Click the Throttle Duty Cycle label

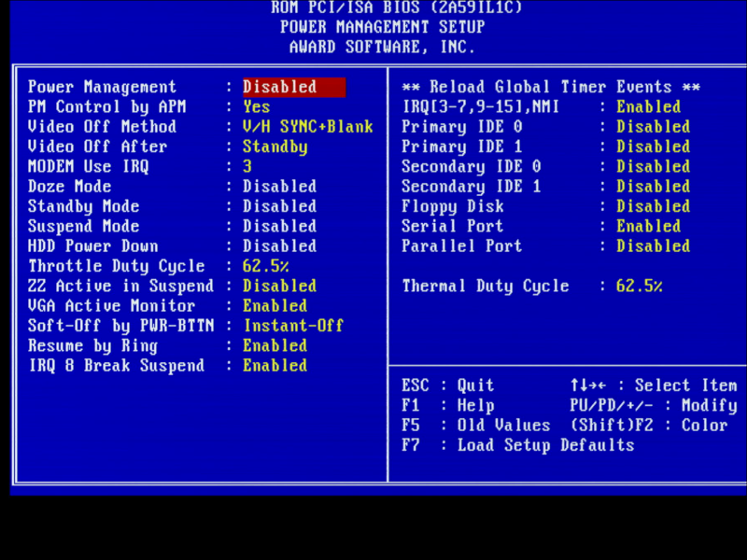pos(116,266)
